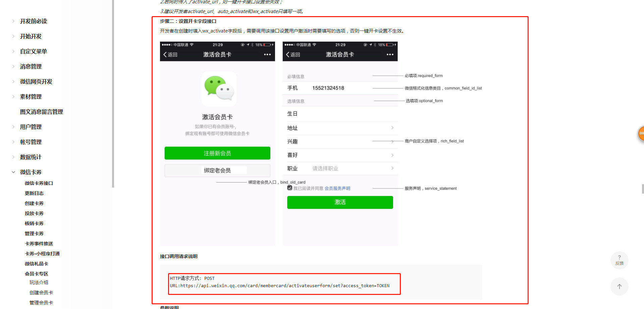Click the three-dots menu in right phone mockup
This screenshot has height=309, width=644.
point(390,55)
